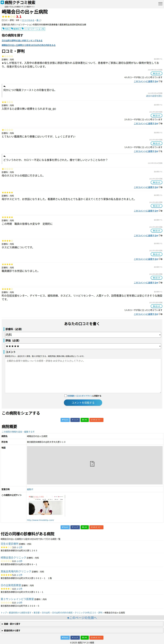Viewport: 164px width, 644px height.
Task: Click the footer URLをコピー button above copyright
Action: [96, 638]
